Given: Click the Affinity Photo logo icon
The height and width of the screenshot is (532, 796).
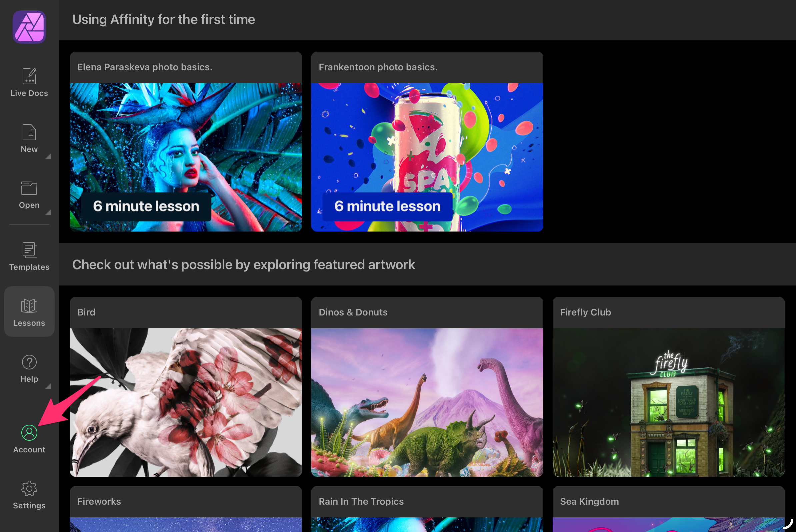Looking at the screenshot, I should pyautogui.click(x=29, y=27).
